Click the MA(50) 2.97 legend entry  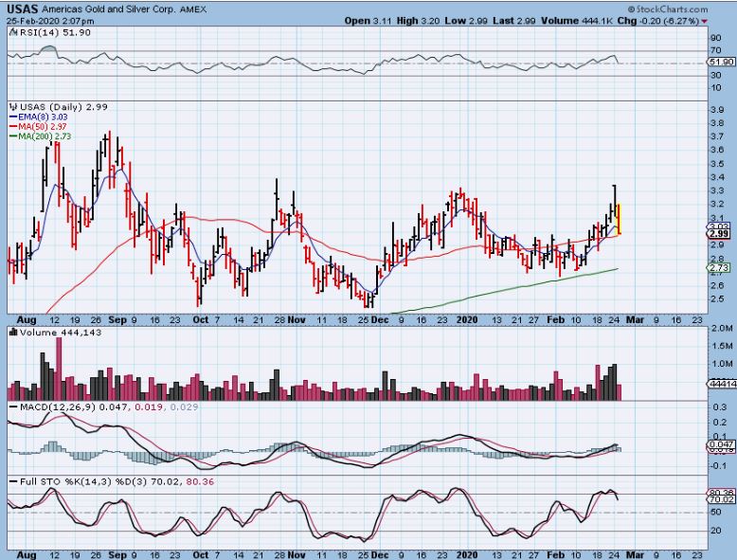click(x=38, y=126)
